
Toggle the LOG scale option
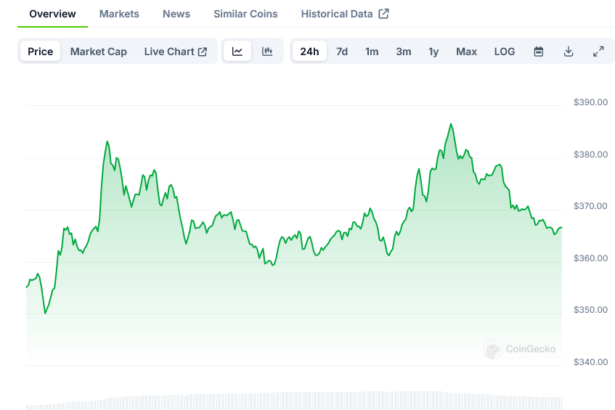click(505, 52)
